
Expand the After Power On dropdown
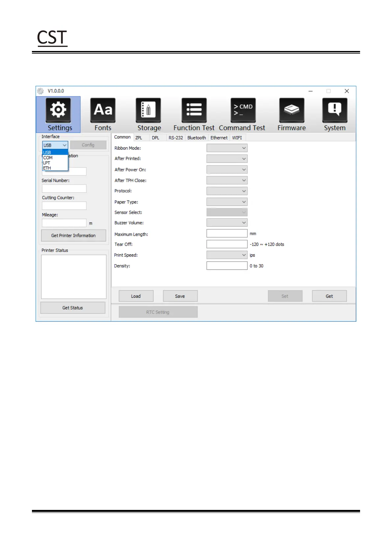tap(227, 169)
